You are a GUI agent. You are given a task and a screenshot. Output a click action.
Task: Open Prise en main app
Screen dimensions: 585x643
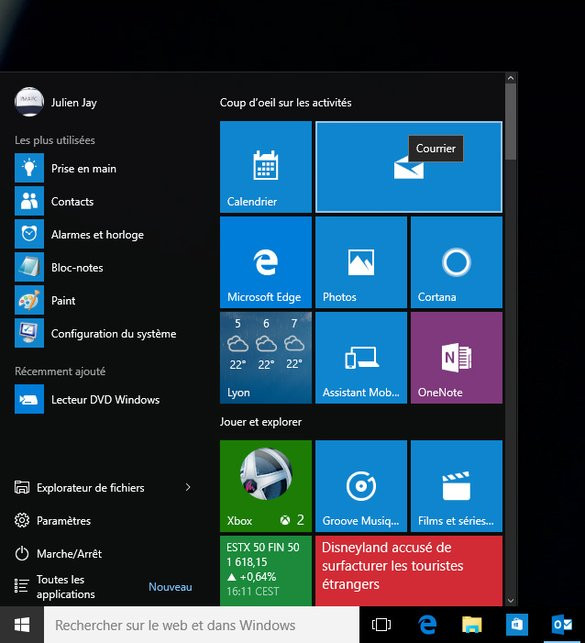click(102, 168)
